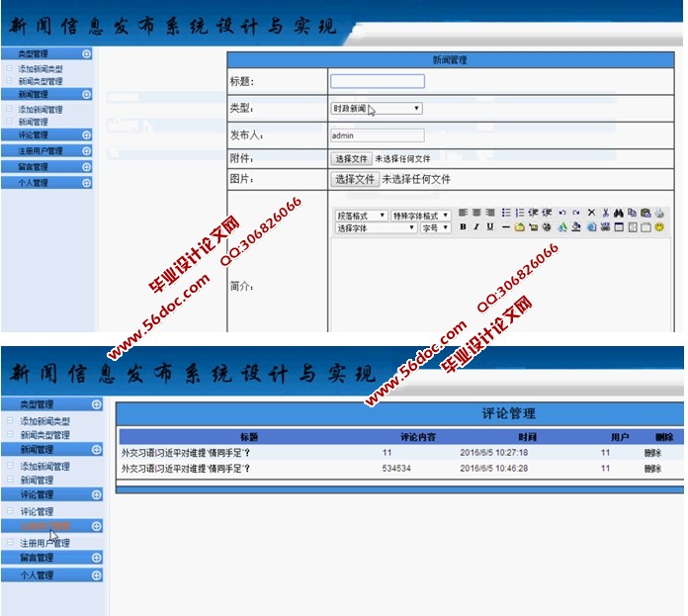The image size is (688, 616).
Task: Toggle underline with the U icon
Action: [x=490, y=226]
